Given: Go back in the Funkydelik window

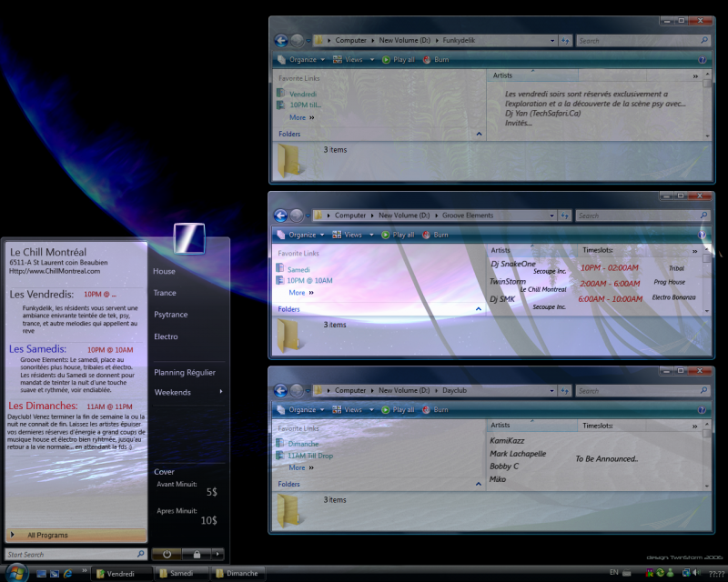Looking at the screenshot, I should coord(281,40).
